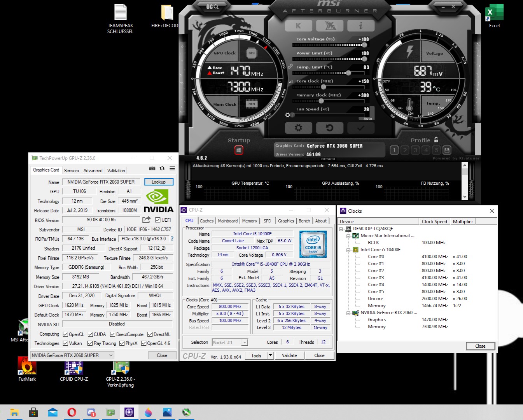
Task: Toggle the DirectCompute checkbox in GPU-Z
Action: click(x=112, y=334)
